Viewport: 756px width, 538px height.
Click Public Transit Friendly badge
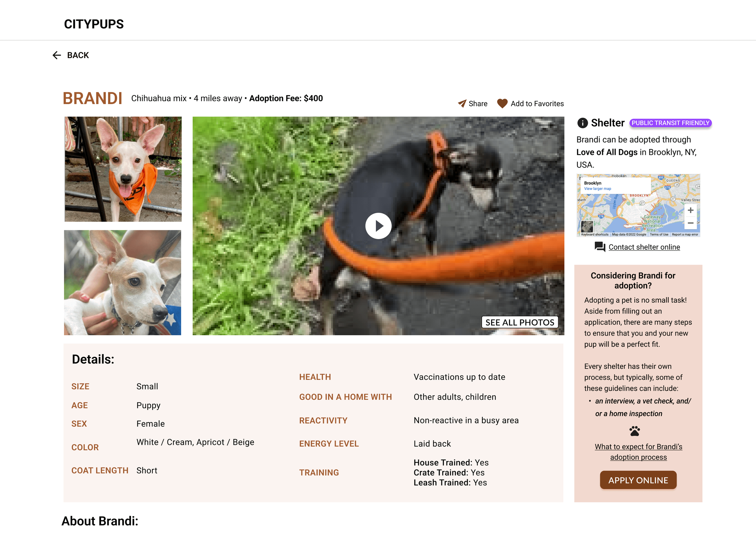tap(670, 123)
